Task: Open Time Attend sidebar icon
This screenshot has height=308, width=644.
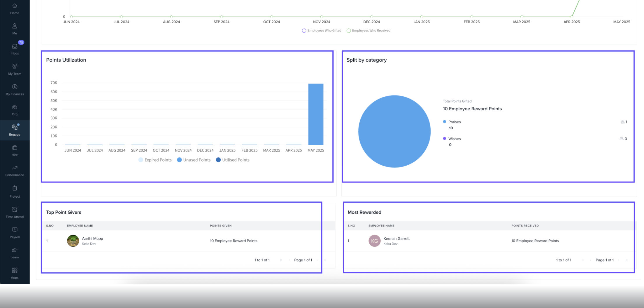Action: coord(15,212)
